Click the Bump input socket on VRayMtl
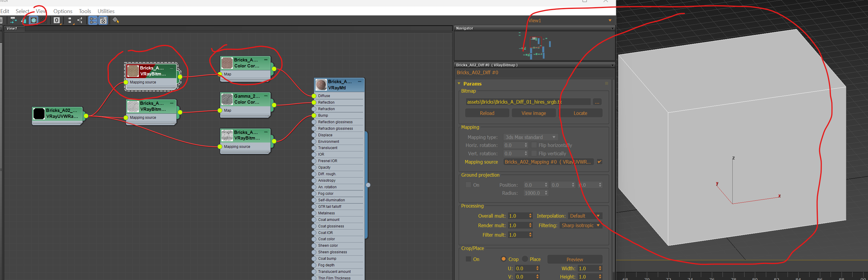868x280 pixels. pyautogui.click(x=314, y=116)
